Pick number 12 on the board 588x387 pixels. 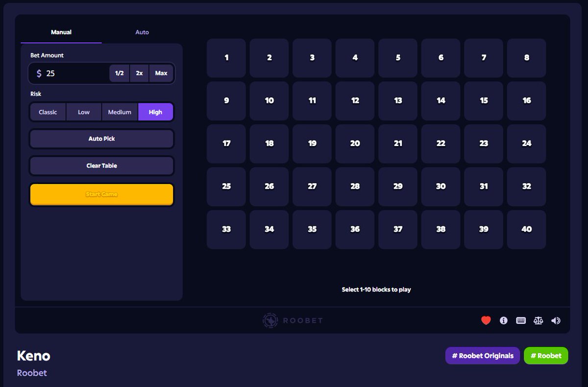click(355, 101)
